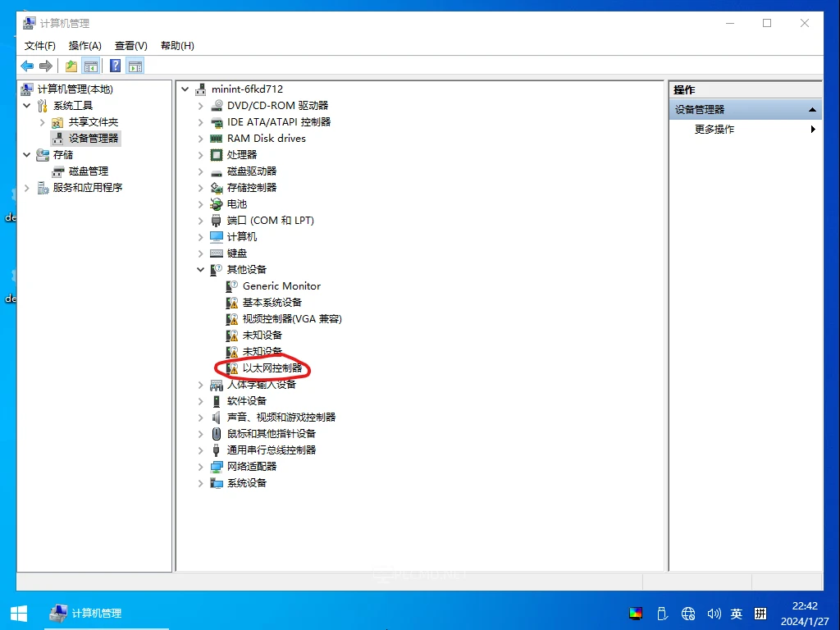
Task: Click the 电池 battery icon
Action: pos(217,204)
